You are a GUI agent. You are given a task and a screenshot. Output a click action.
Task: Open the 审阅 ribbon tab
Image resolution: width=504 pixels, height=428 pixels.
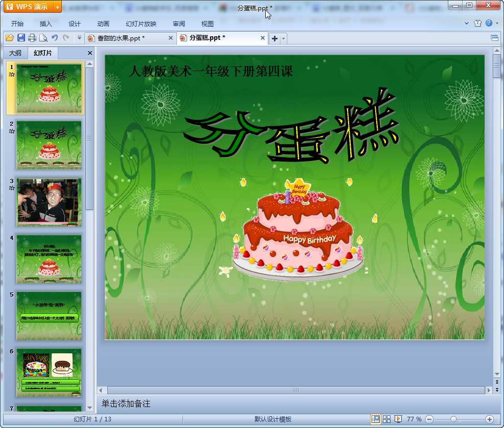[179, 24]
